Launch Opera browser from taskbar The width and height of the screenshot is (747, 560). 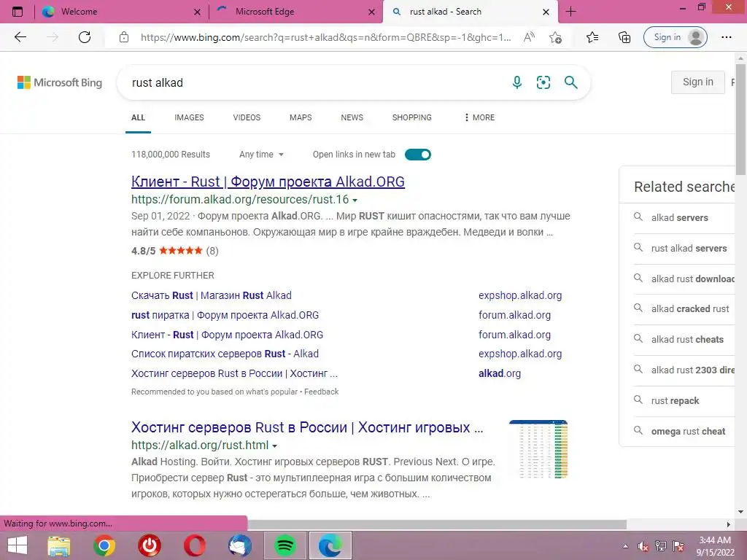click(x=195, y=545)
